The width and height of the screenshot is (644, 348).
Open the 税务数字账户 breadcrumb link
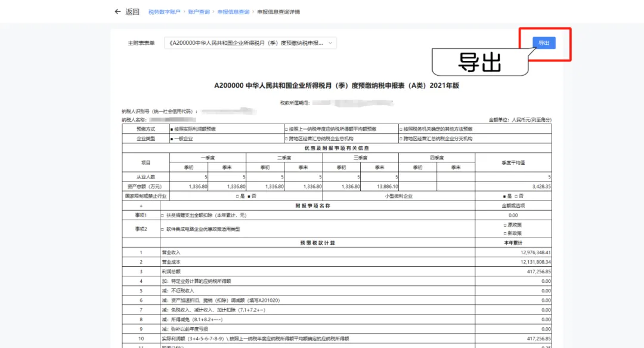[x=165, y=12]
